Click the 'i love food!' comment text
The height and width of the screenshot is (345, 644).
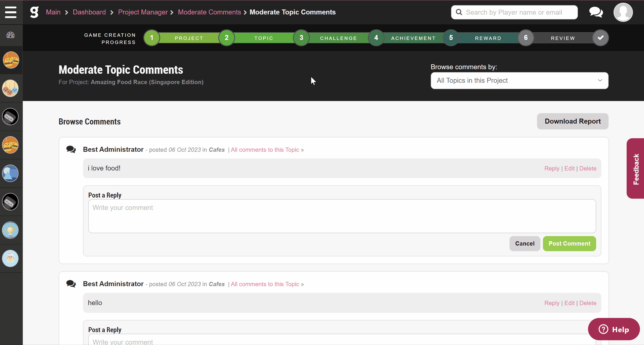[x=104, y=168]
